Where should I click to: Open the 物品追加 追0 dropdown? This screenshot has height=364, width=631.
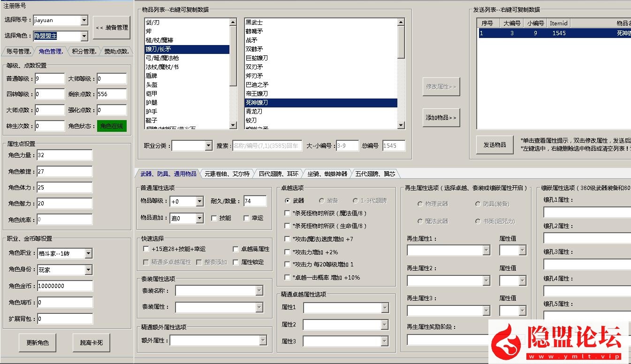click(x=199, y=218)
